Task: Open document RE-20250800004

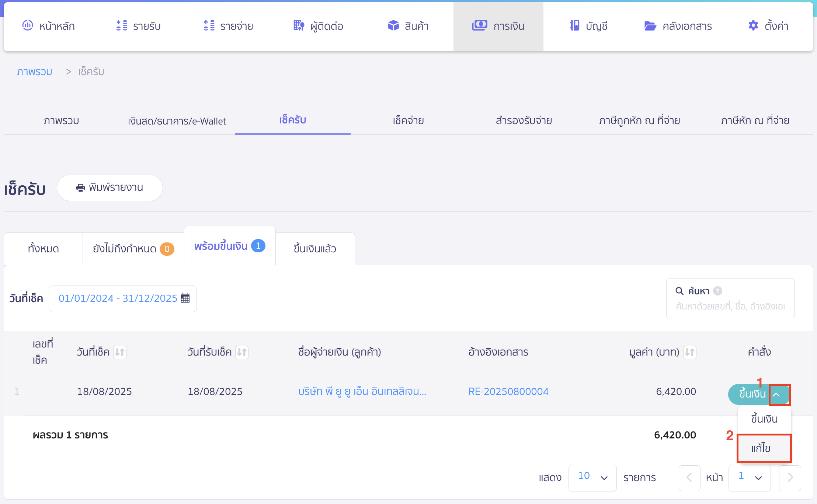Action: click(509, 391)
